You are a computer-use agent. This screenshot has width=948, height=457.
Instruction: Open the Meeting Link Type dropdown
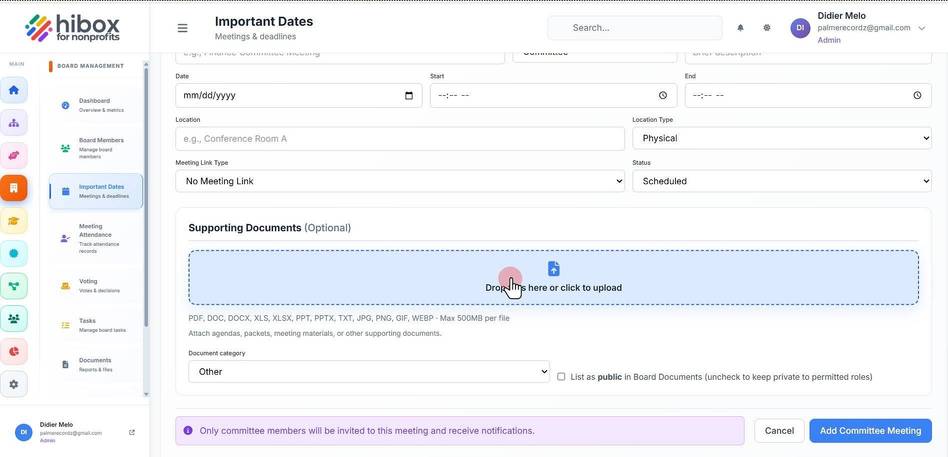(400, 181)
